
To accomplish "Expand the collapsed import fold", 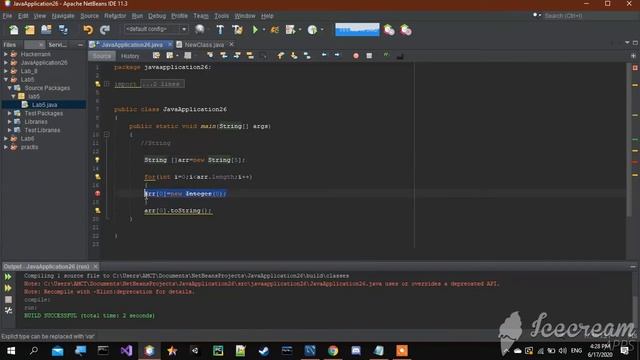I will (x=107, y=84).
